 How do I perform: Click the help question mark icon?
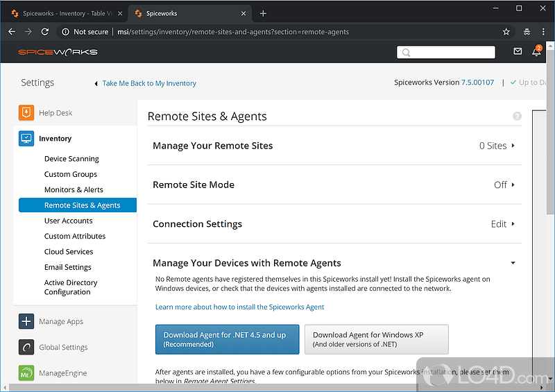pyautogui.click(x=517, y=116)
